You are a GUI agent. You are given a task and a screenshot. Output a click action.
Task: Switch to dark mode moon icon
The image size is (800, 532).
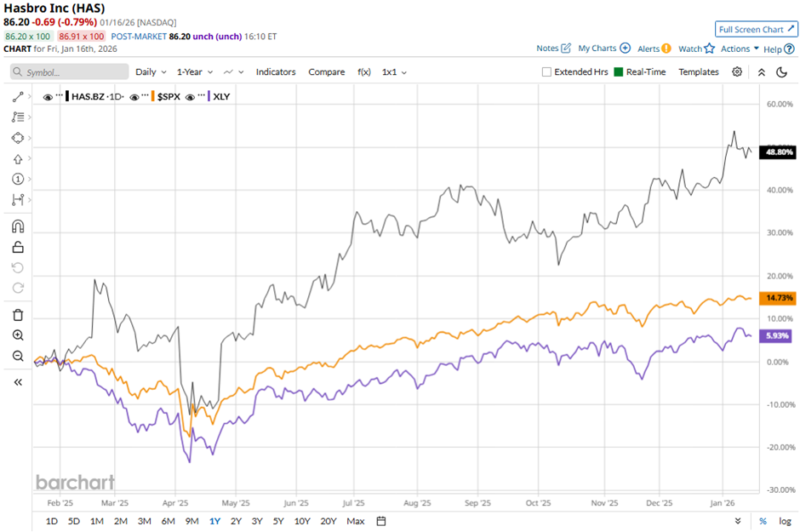point(781,72)
